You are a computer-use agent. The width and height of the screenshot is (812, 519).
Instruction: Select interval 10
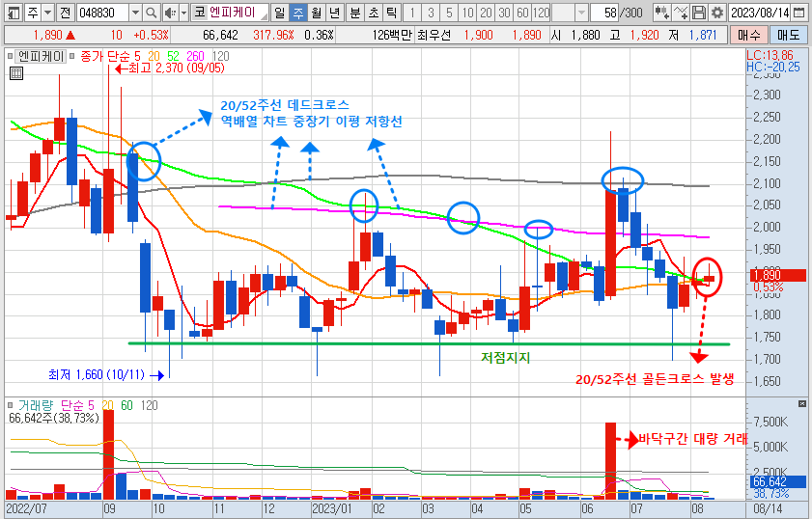(x=467, y=13)
